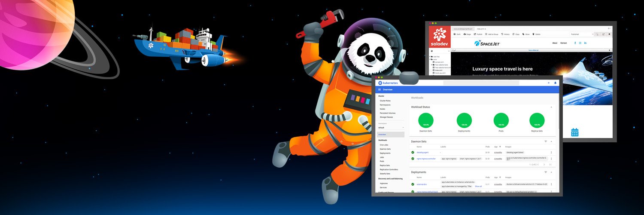Open the notifications bell in Kubernetes dashboard

[555, 83]
